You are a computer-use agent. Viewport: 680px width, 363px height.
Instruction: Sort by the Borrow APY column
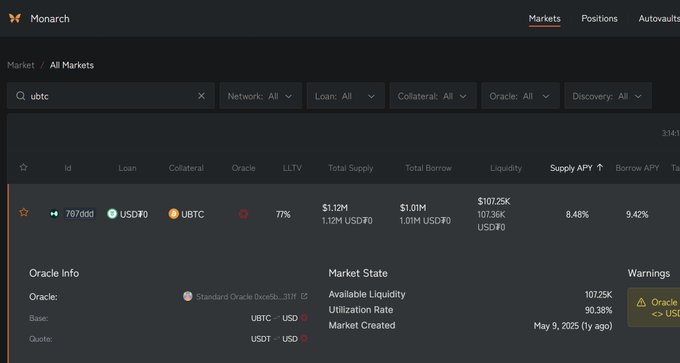click(637, 168)
